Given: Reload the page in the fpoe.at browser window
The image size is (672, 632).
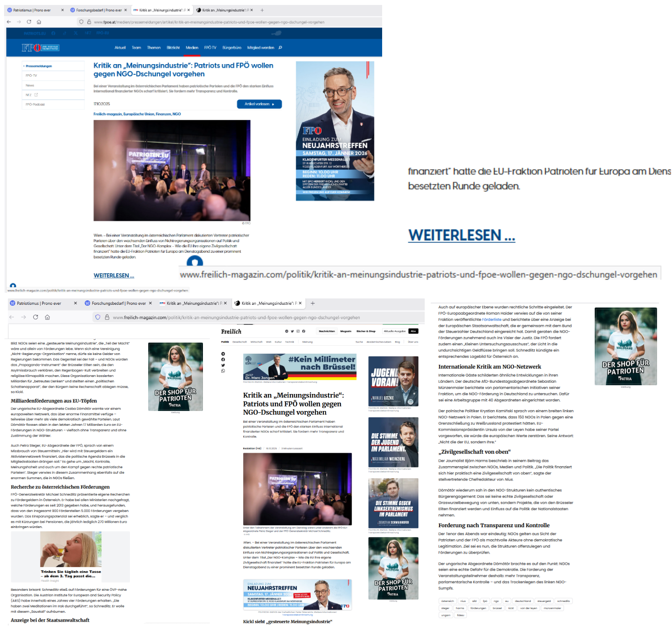Looking at the screenshot, I should [x=29, y=22].
